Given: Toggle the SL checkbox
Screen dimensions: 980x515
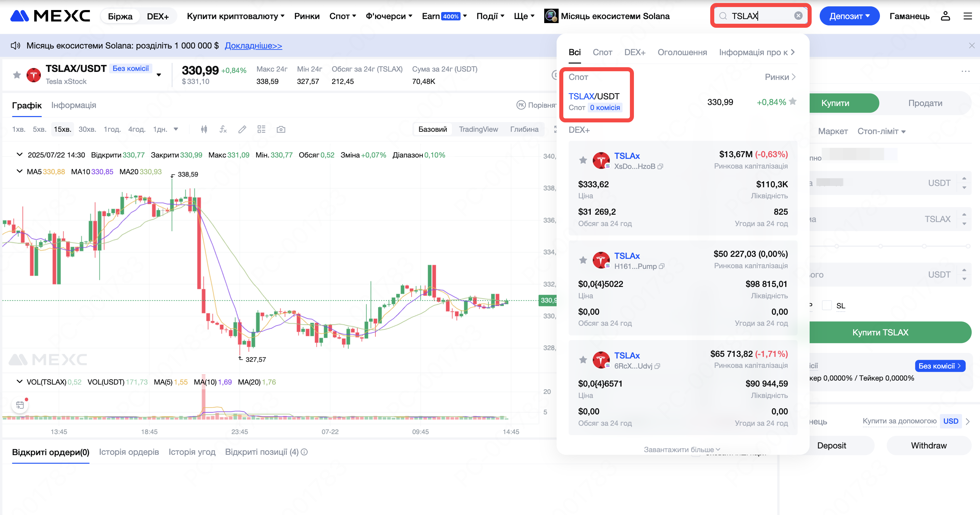Looking at the screenshot, I should tap(827, 305).
